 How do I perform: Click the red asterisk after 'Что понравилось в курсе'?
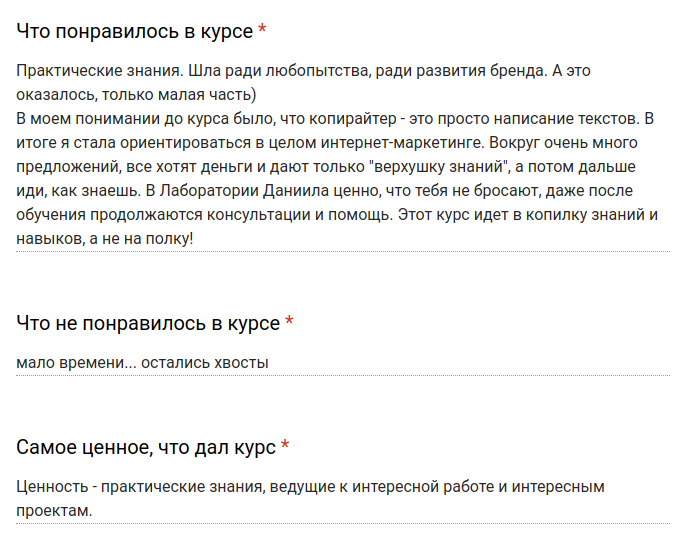click(262, 29)
